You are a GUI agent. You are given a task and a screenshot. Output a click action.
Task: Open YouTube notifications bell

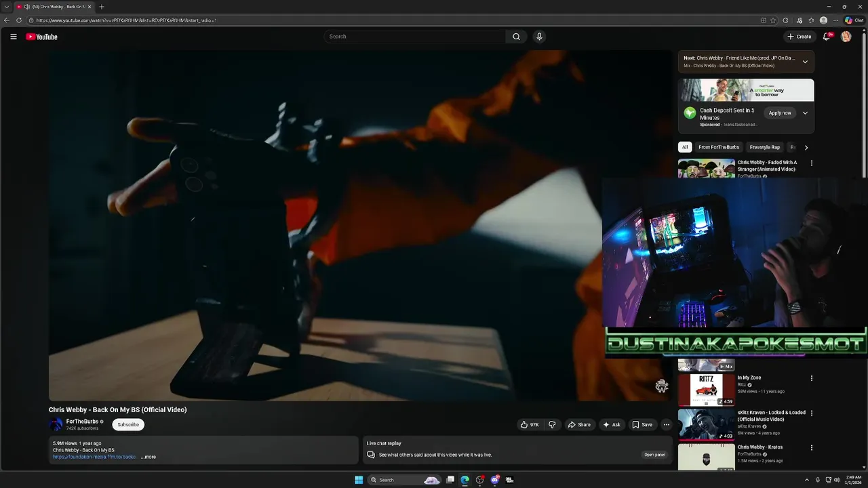click(x=826, y=37)
